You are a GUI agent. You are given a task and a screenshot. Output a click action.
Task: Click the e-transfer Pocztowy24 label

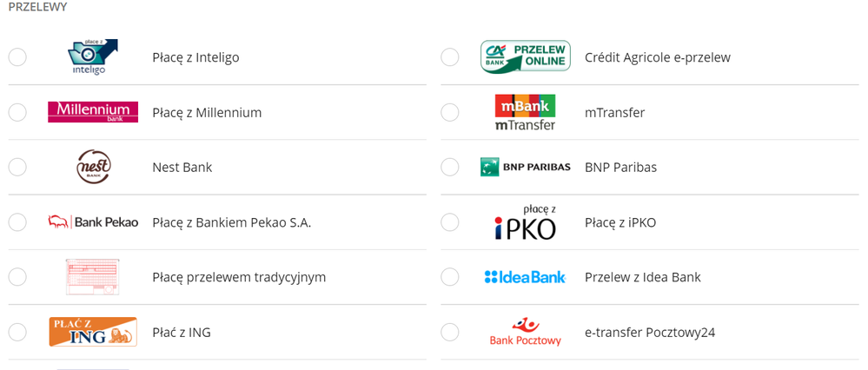pos(650,333)
